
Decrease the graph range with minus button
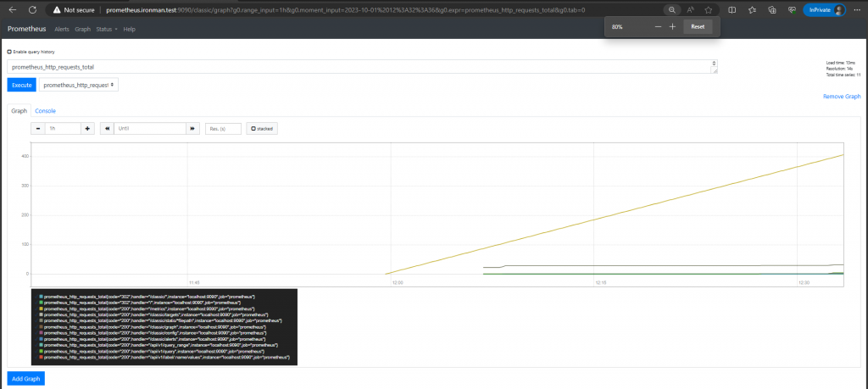38,128
